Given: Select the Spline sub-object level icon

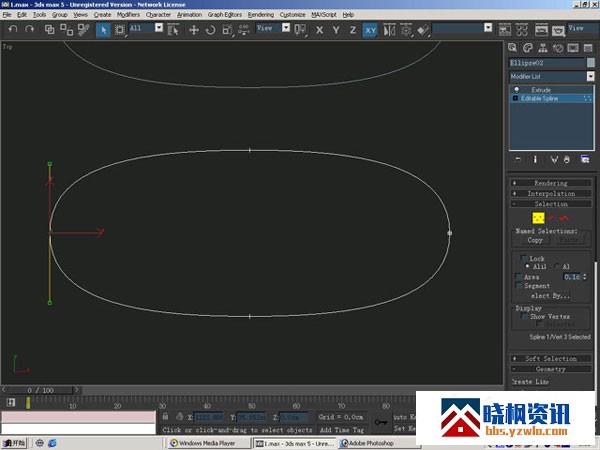Looking at the screenshot, I should (x=564, y=218).
